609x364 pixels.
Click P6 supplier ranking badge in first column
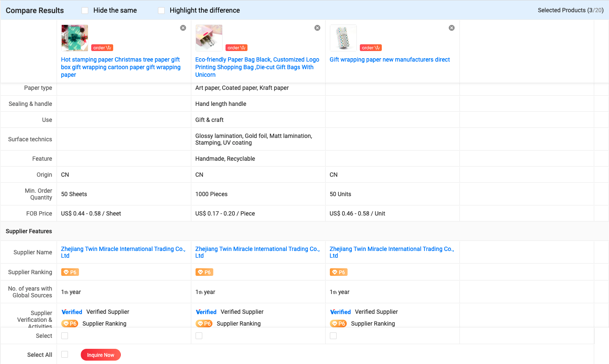pyautogui.click(x=70, y=272)
